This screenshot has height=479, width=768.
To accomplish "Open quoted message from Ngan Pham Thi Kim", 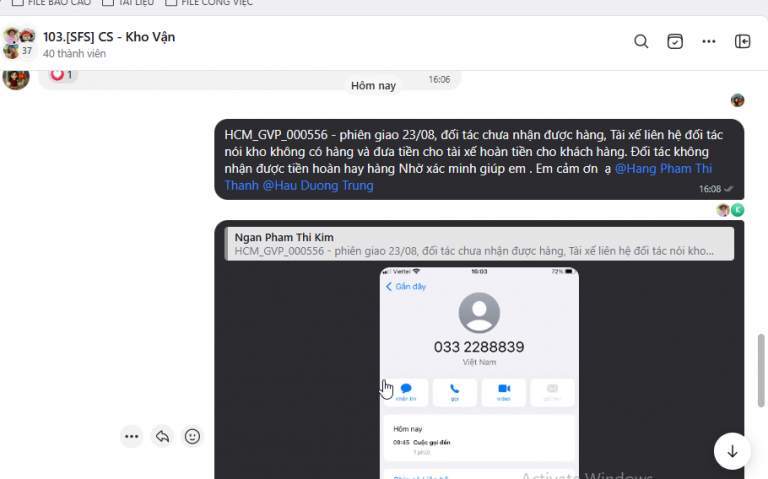I will tap(479, 244).
